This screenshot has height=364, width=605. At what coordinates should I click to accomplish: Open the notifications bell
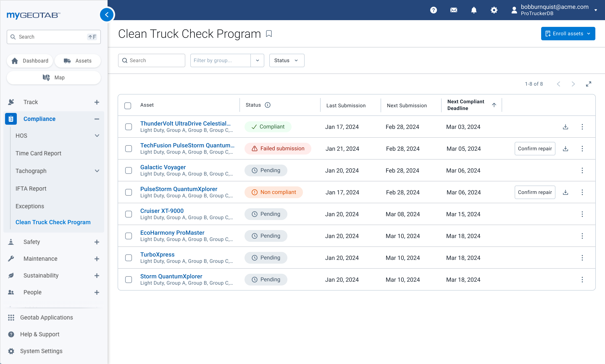474,10
